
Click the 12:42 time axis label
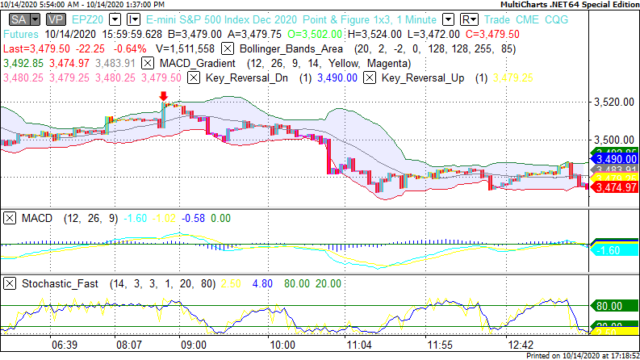click(x=521, y=345)
